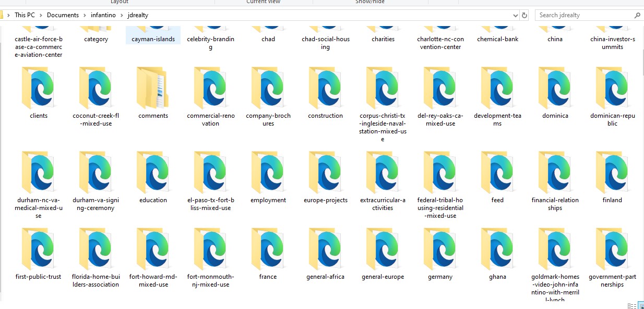644x309 pixels.
Task: Select the china-investor-summits folder name
Action: 613,43
